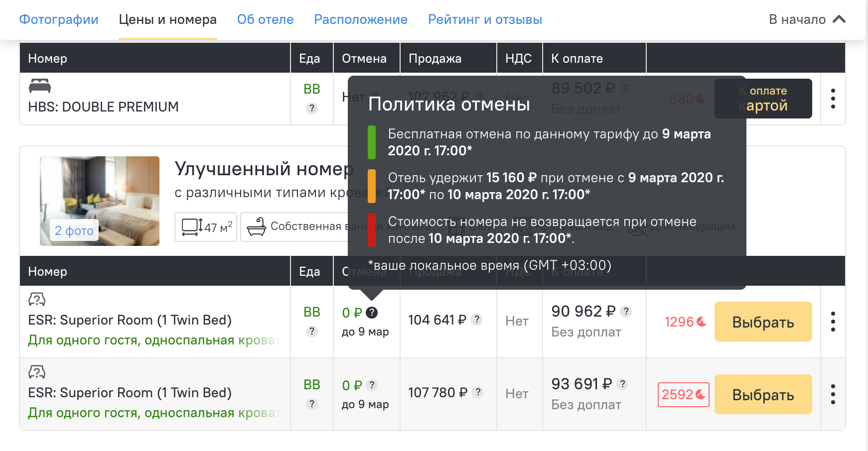Click help icon next to 104 641 ₽
868x451 pixels.
pyautogui.click(x=477, y=320)
